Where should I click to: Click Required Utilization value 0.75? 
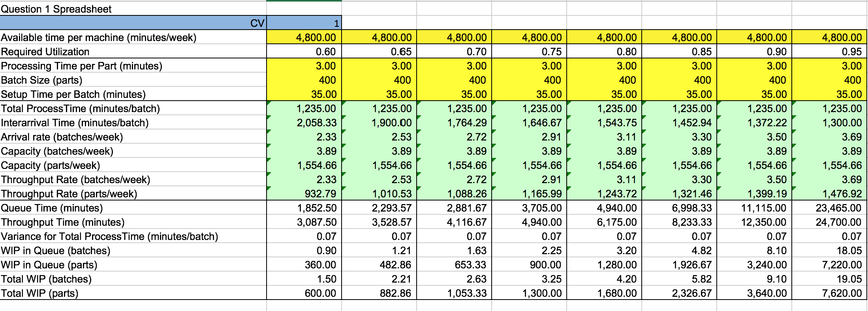(x=551, y=52)
